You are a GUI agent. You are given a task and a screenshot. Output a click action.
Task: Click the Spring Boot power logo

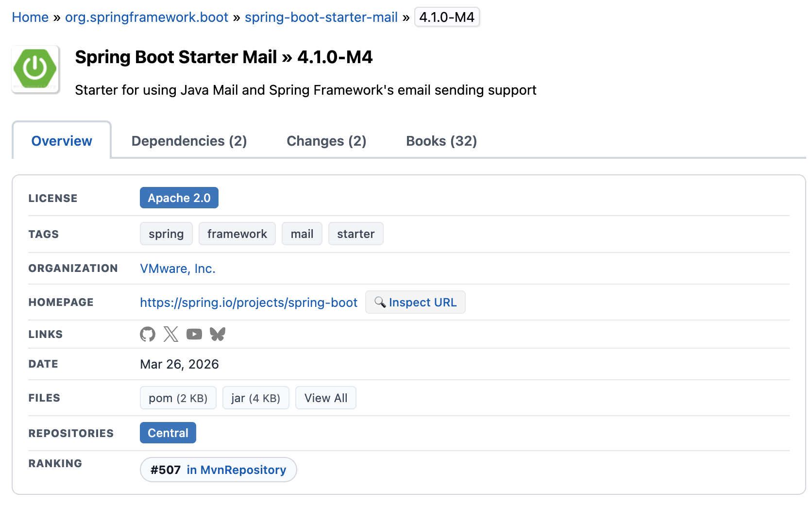tap(35, 68)
